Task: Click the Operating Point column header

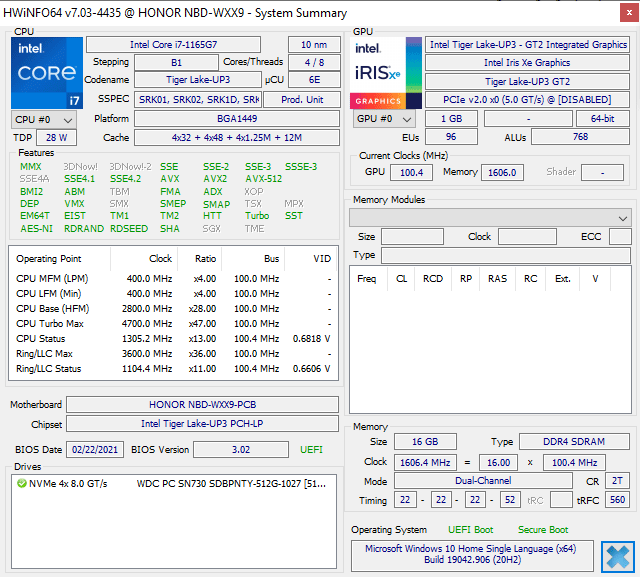Action: [x=49, y=258]
